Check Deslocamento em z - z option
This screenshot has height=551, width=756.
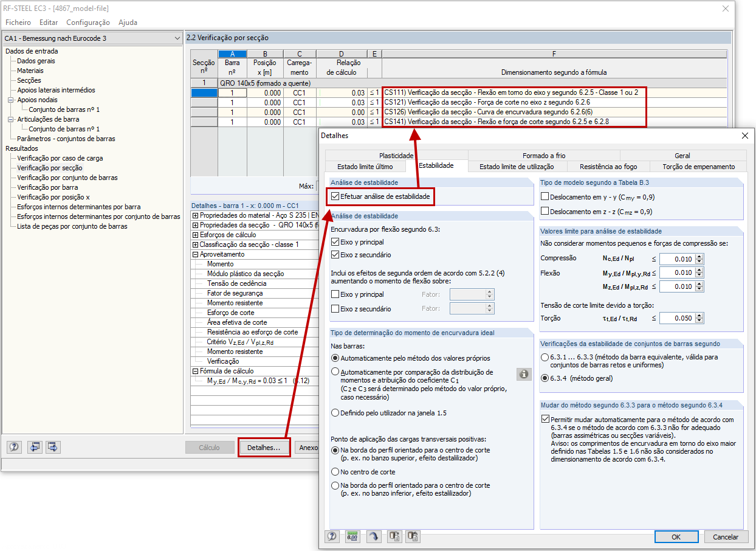[545, 212]
